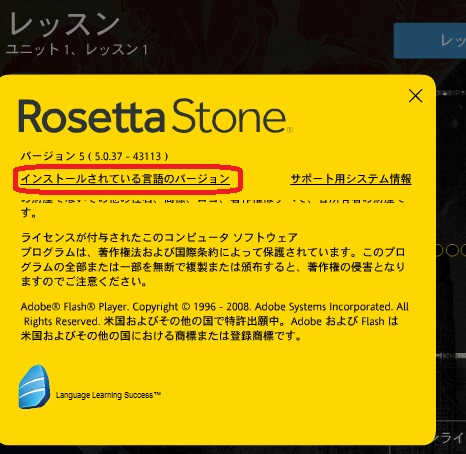Click the word Rosetta in the logo
Viewport: 466px width, 454px height.
pos(92,117)
